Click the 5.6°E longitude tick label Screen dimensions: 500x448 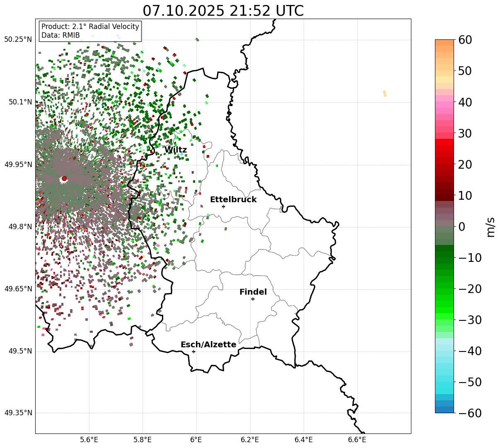pyautogui.click(x=89, y=439)
